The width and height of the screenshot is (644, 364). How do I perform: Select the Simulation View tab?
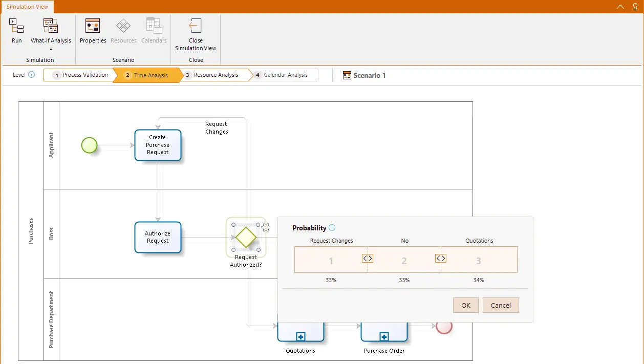(x=27, y=7)
